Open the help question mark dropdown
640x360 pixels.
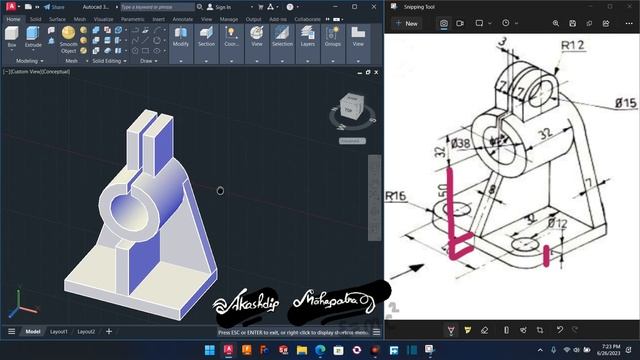[x=297, y=7]
